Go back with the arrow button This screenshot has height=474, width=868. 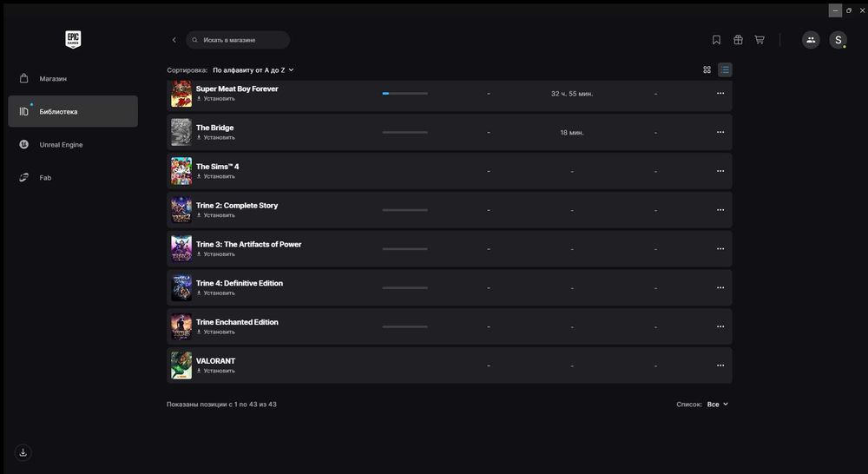[x=174, y=40]
